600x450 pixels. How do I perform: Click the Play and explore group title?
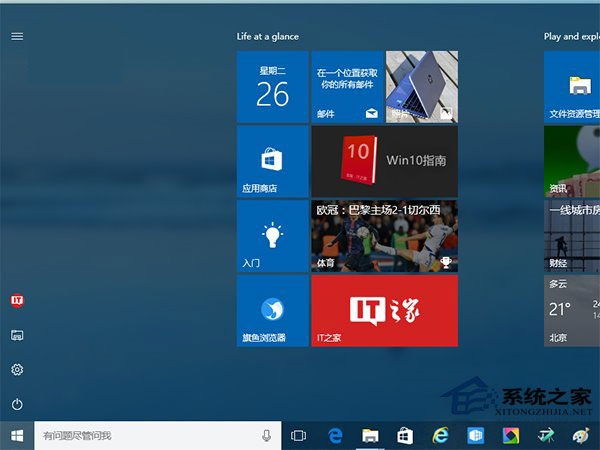click(572, 37)
